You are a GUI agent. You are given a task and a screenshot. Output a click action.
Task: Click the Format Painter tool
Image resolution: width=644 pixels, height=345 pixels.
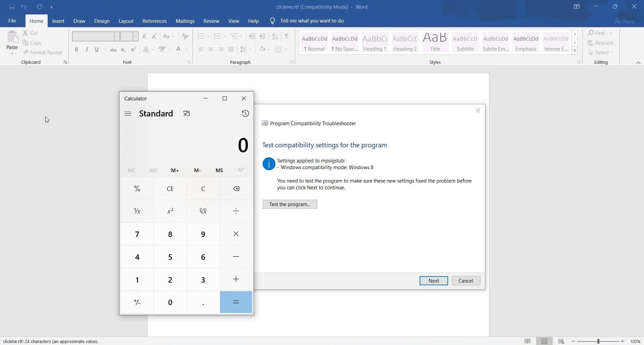coord(43,53)
